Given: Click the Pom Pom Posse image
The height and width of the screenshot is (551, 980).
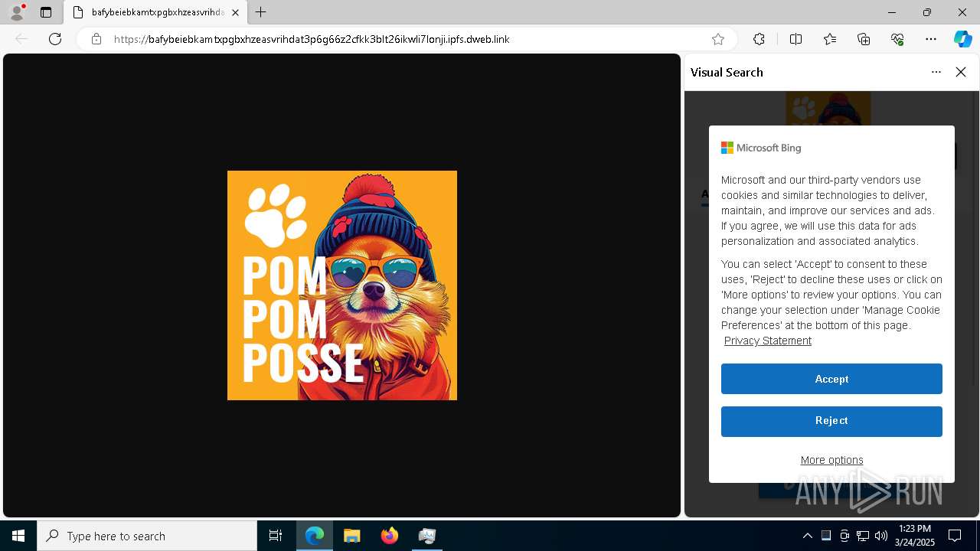Looking at the screenshot, I should [342, 285].
